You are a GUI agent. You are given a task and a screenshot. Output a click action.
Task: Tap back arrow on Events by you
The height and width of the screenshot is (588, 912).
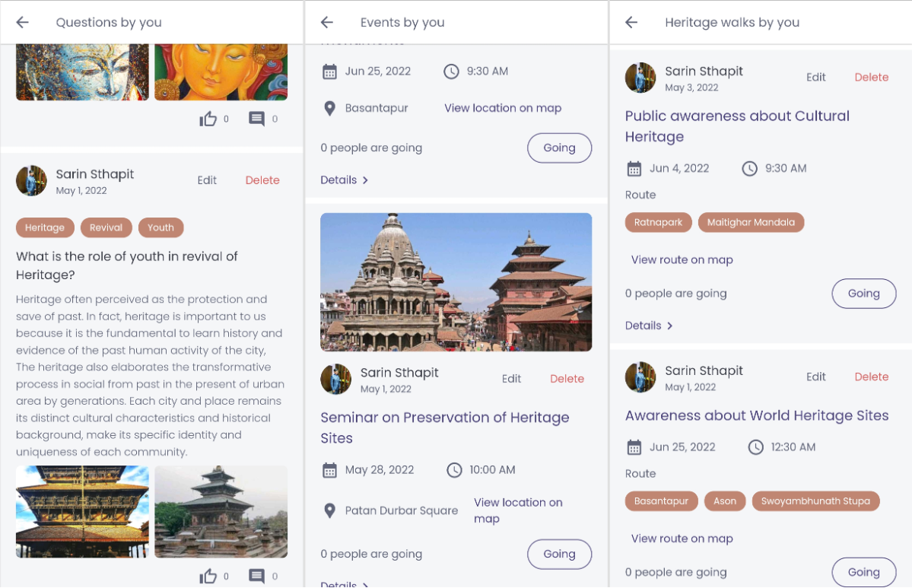[327, 23]
